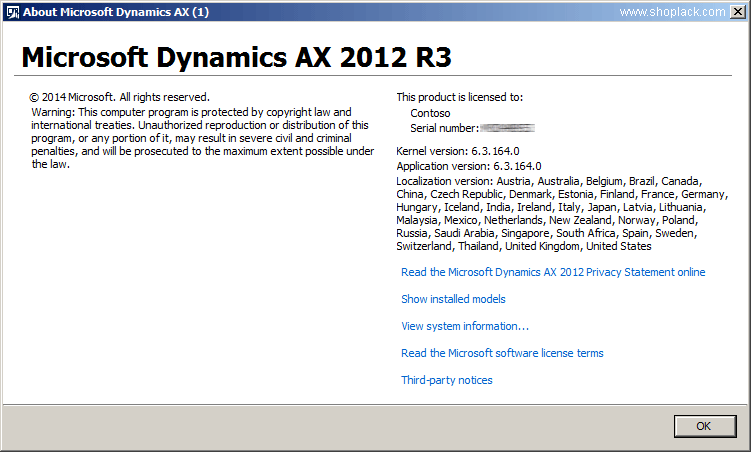Click the 2014 Microsoft copyright line
751x452 pixels.
[120, 97]
